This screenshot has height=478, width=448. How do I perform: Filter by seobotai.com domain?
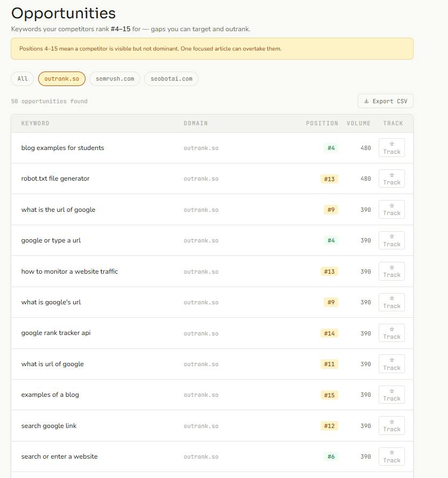172,79
